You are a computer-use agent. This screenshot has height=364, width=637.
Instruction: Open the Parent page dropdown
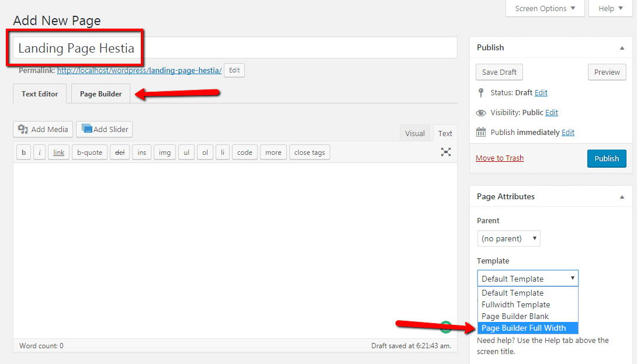click(508, 238)
